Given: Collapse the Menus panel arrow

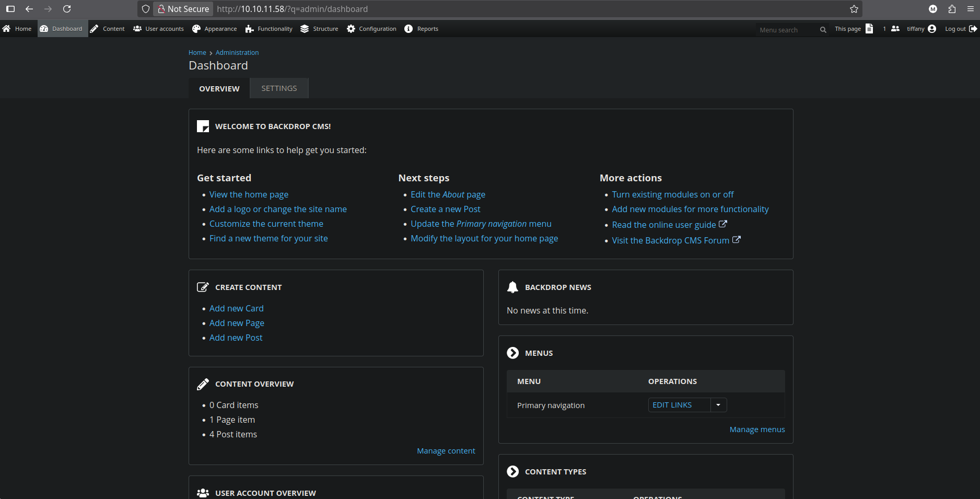Looking at the screenshot, I should [x=513, y=353].
